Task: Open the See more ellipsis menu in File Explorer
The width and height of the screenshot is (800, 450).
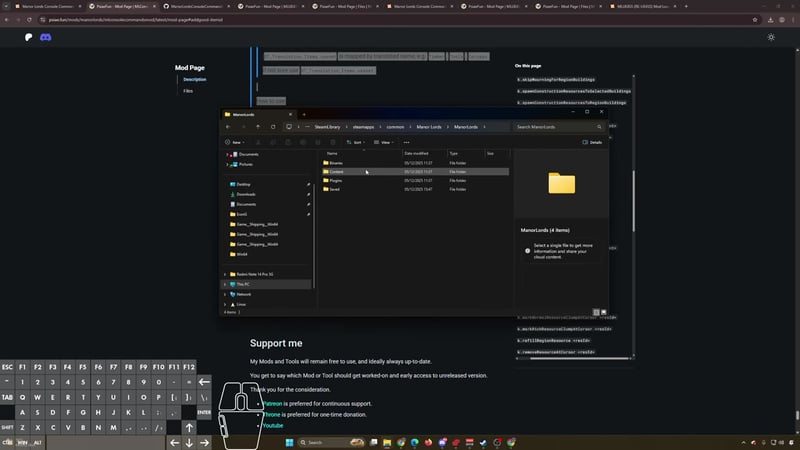Action: (407, 142)
